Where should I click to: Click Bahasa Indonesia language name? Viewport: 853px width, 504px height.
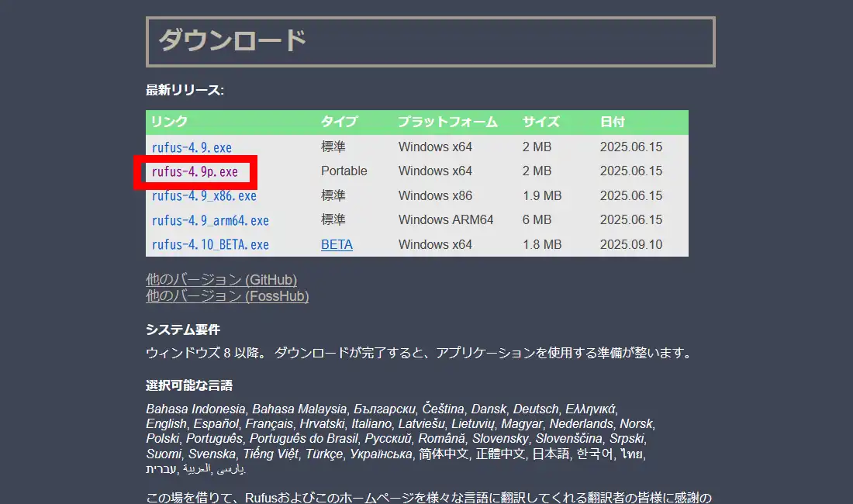coord(195,409)
